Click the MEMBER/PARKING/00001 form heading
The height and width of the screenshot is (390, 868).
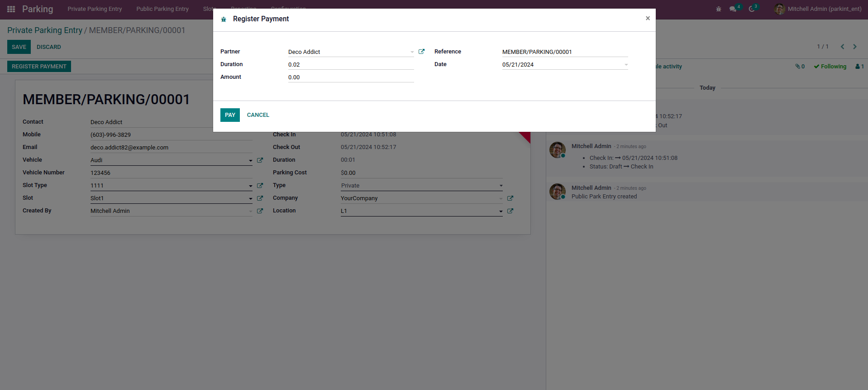click(x=106, y=100)
